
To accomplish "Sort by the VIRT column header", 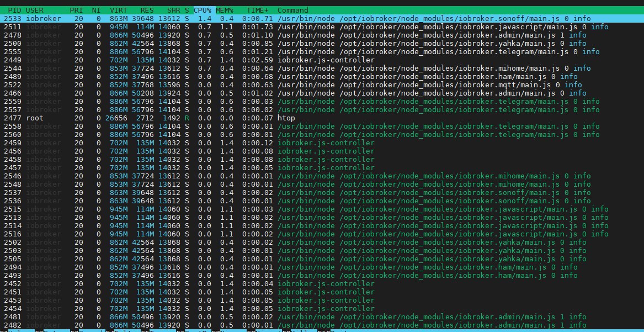I will point(118,10).
